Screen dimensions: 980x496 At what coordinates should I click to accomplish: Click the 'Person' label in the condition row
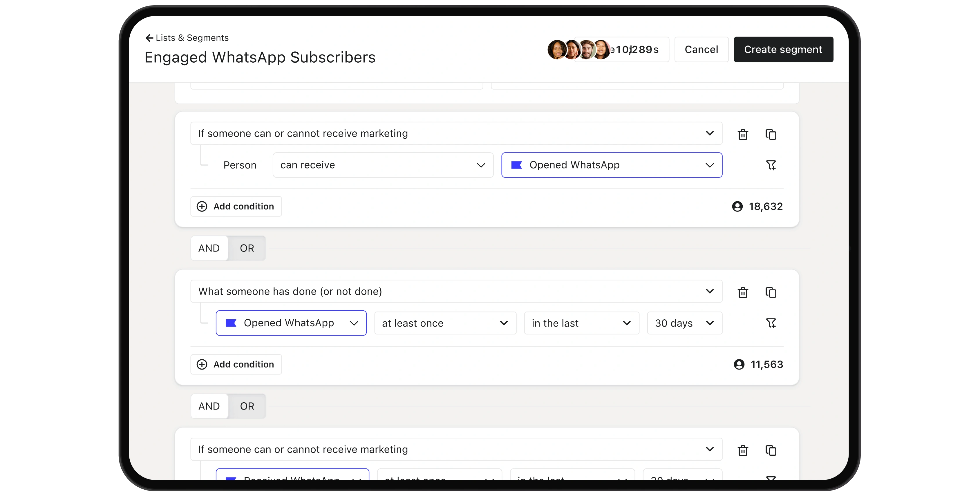coord(240,165)
